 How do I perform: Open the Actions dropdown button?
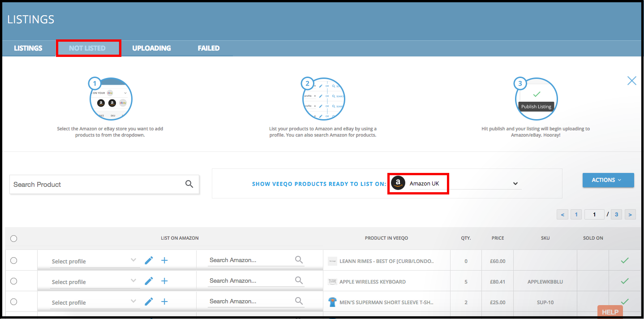608,180
